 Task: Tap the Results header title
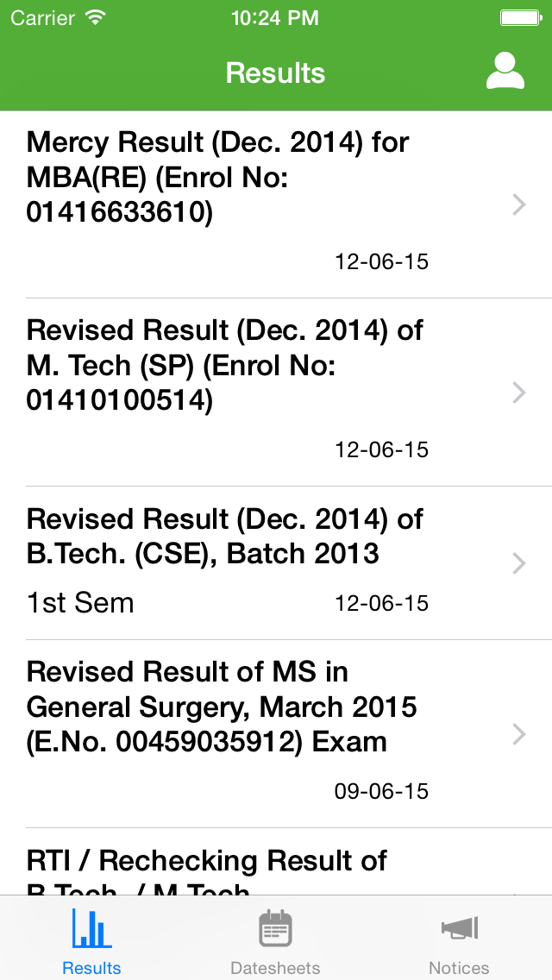pyautogui.click(x=275, y=72)
